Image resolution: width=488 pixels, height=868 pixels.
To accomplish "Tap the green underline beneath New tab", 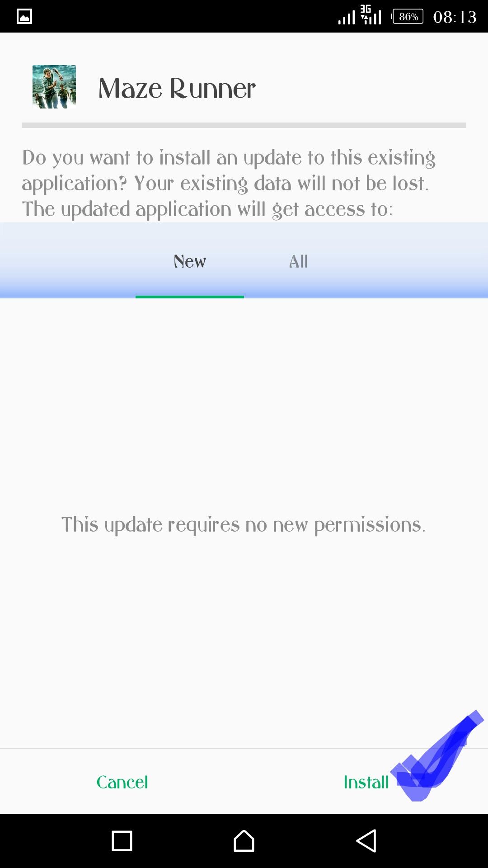I will click(190, 297).
